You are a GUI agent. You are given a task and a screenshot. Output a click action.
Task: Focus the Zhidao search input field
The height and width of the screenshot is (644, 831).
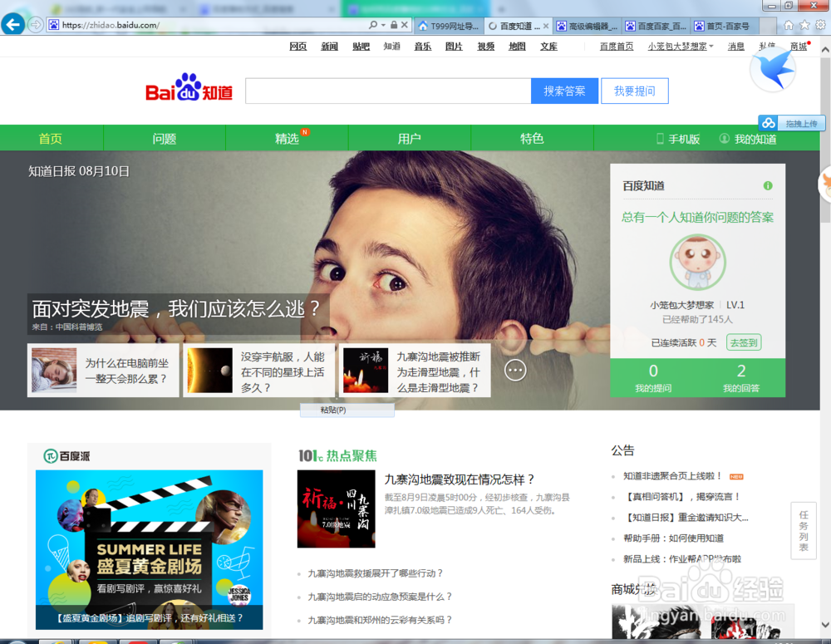coord(388,91)
